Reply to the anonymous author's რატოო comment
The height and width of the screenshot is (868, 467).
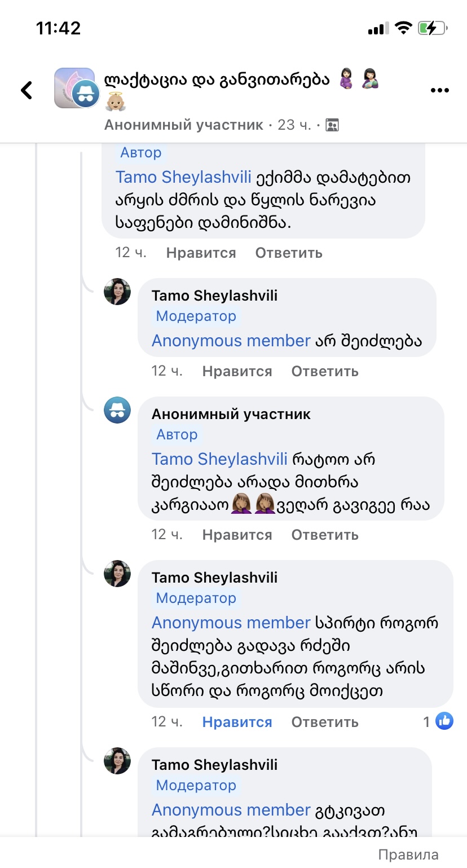[x=325, y=535]
